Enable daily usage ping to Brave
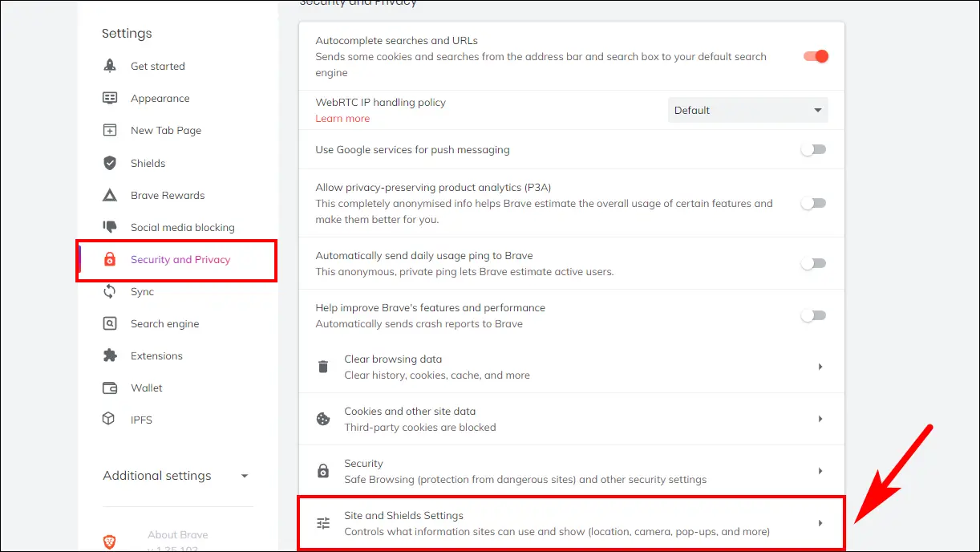Screen dimensions: 980x552 [813, 263]
